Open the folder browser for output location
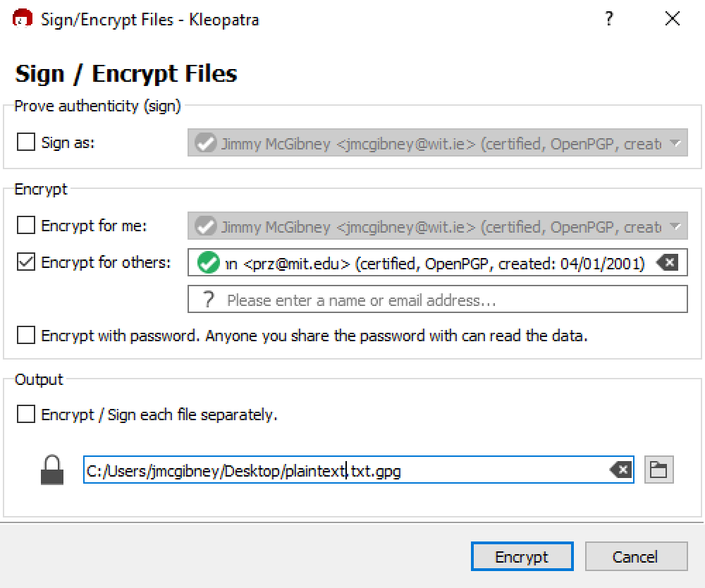The height and width of the screenshot is (588, 705). tap(658, 469)
